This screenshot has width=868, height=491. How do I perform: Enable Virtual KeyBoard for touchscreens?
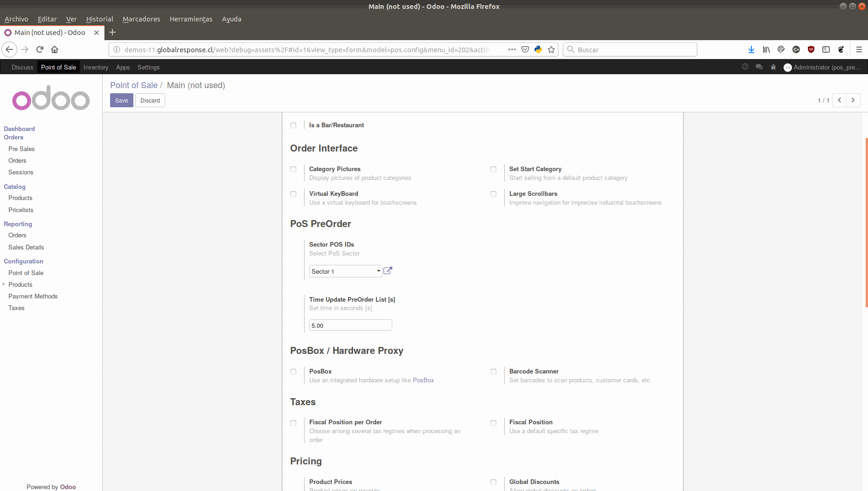point(293,194)
